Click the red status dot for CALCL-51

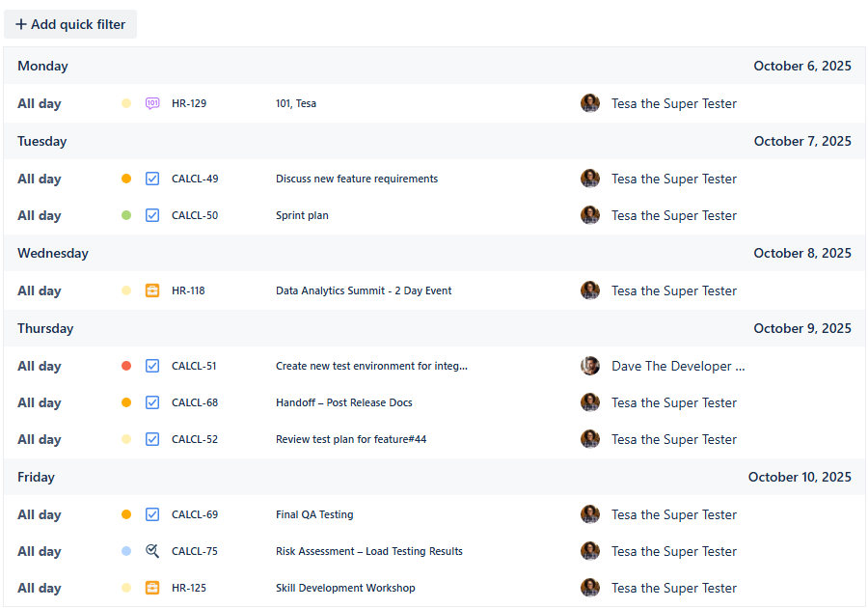[x=126, y=366]
